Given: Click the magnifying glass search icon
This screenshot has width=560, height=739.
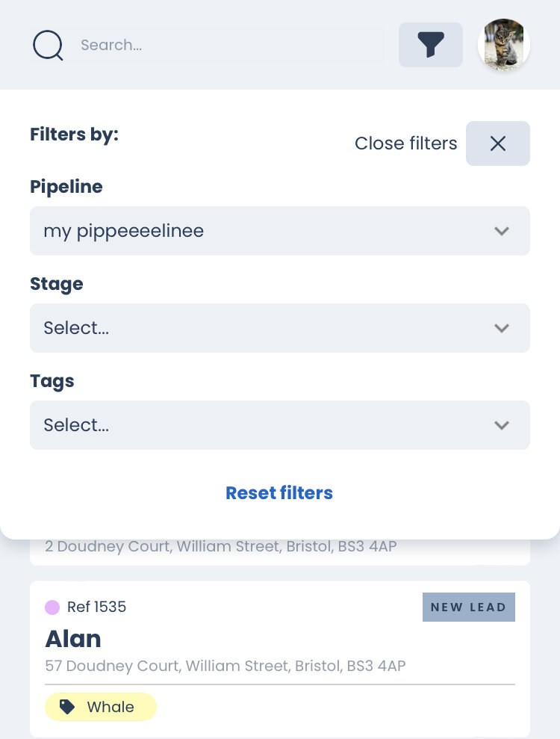Looking at the screenshot, I should (49, 46).
